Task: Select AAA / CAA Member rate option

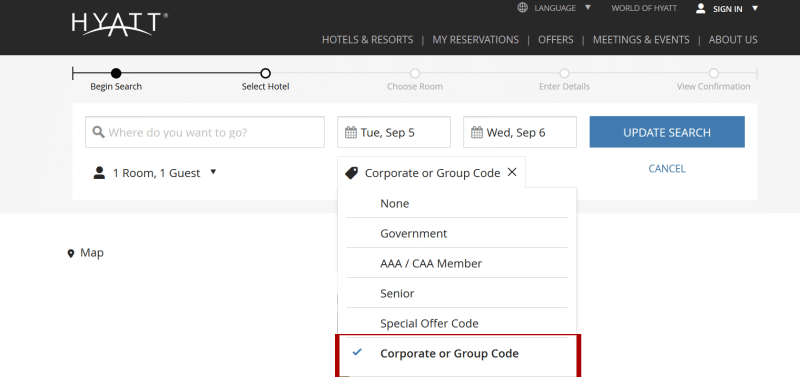Action: pos(457,263)
